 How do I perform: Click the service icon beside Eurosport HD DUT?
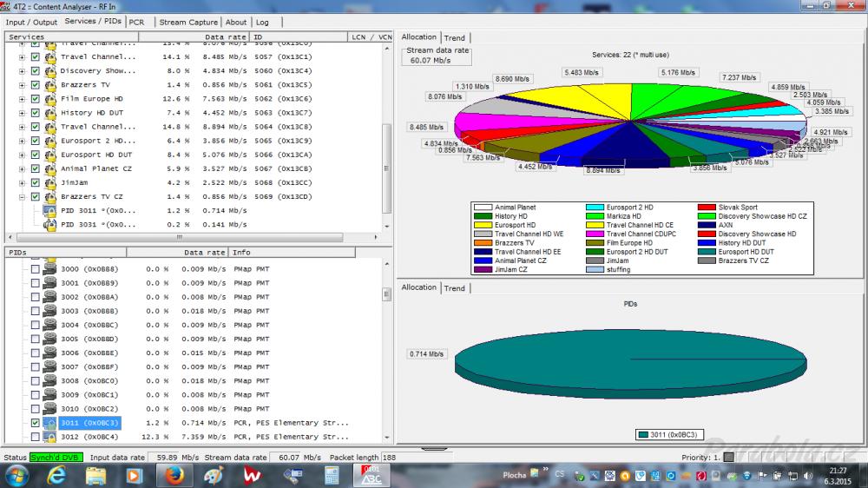(x=50, y=155)
